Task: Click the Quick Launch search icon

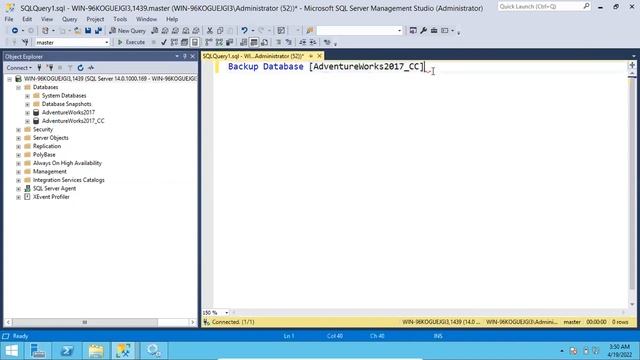Action: (586, 6)
